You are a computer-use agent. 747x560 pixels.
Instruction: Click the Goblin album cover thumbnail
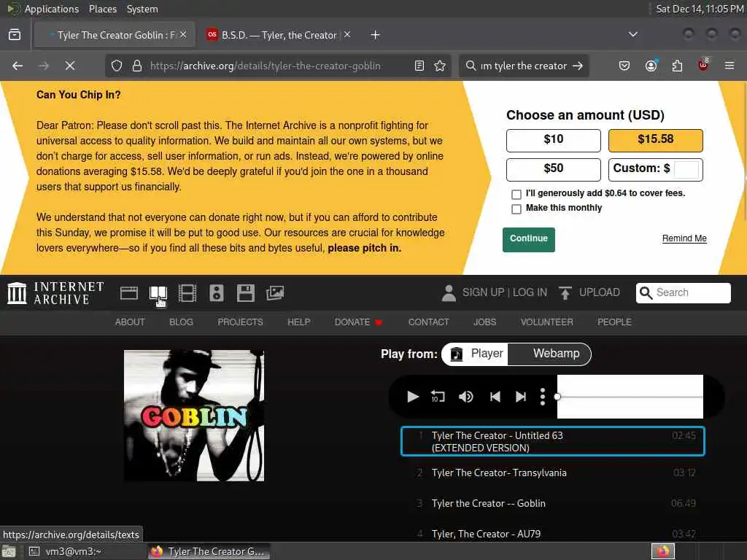194,416
